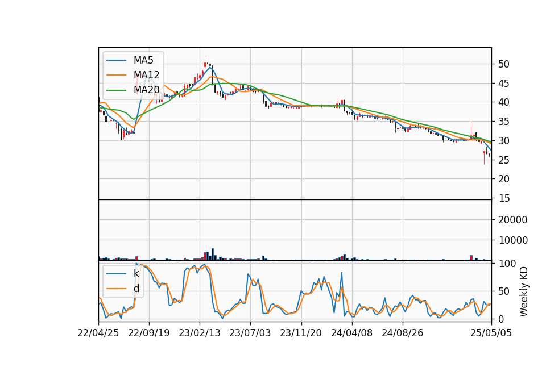
Task: Click the price axis value 35
Action: point(504,122)
